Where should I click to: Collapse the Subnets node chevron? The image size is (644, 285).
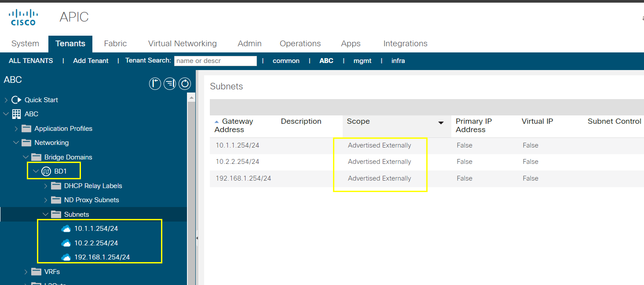(x=46, y=215)
